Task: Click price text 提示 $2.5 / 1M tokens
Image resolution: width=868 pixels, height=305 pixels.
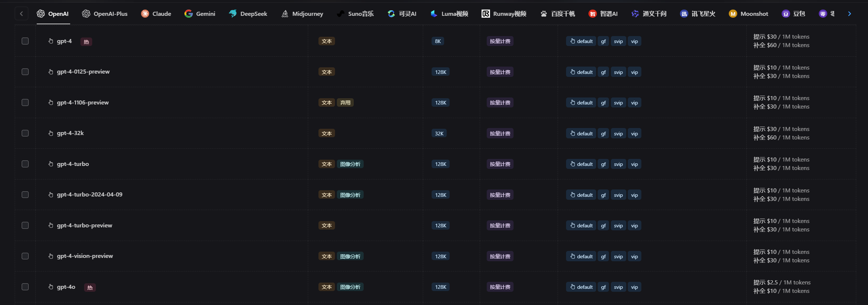Action: coord(782,283)
